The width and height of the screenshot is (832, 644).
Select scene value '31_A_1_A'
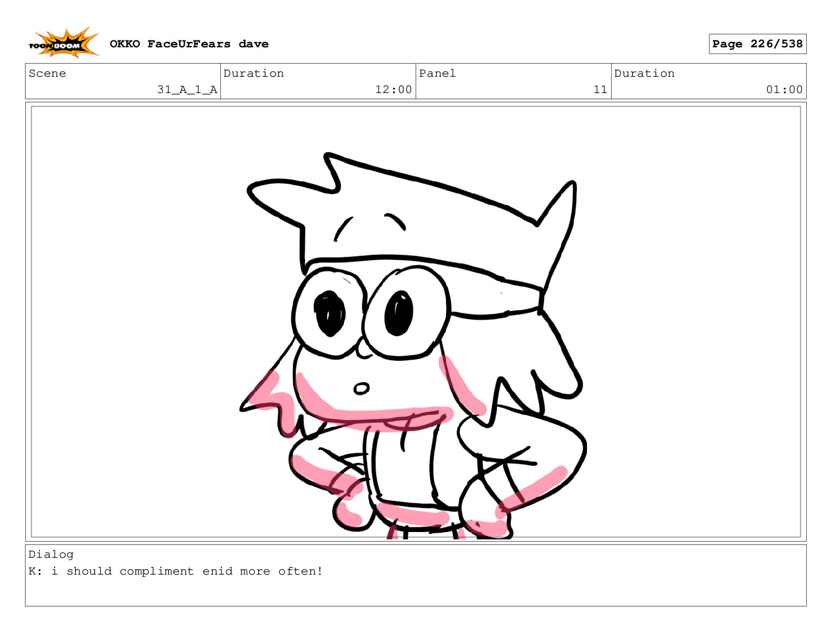point(187,90)
